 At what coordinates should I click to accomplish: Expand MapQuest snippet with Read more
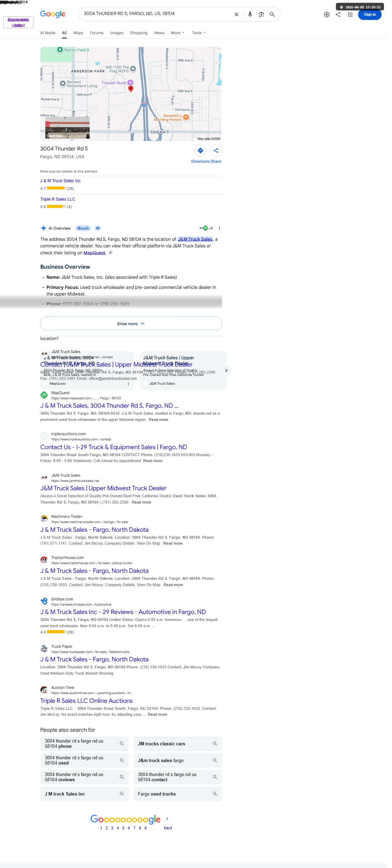[x=158, y=420]
